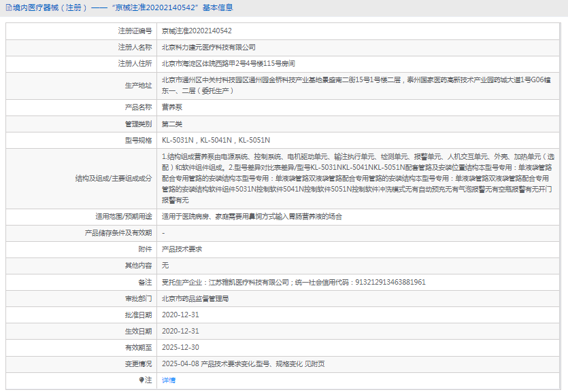This screenshot has width=568, height=392.
Task: Click the 附件 label
Action: pyautogui.click(x=145, y=249)
